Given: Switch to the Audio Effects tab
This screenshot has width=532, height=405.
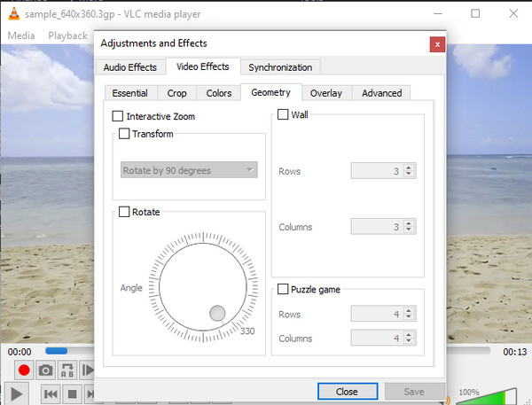Looking at the screenshot, I should tap(130, 67).
